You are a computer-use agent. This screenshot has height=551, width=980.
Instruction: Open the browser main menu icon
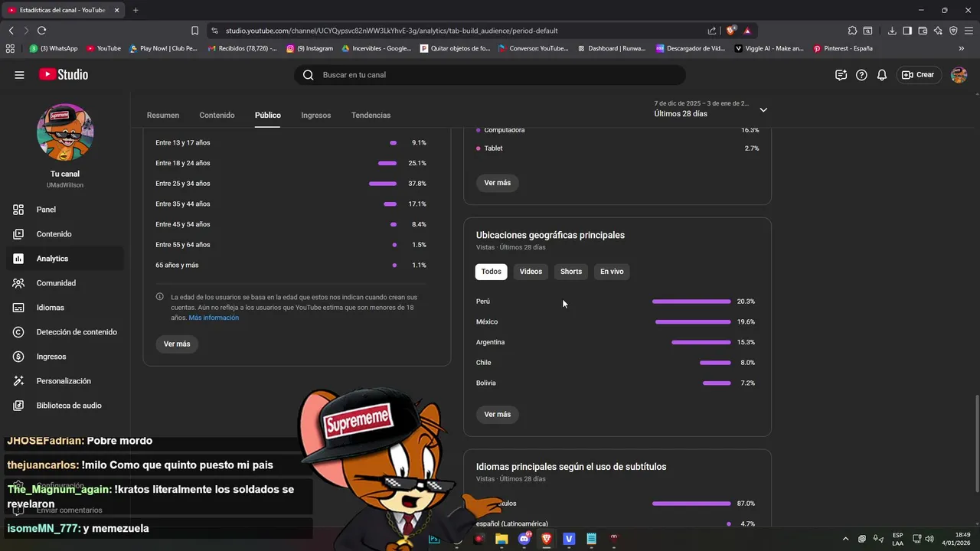(x=969, y=31)
